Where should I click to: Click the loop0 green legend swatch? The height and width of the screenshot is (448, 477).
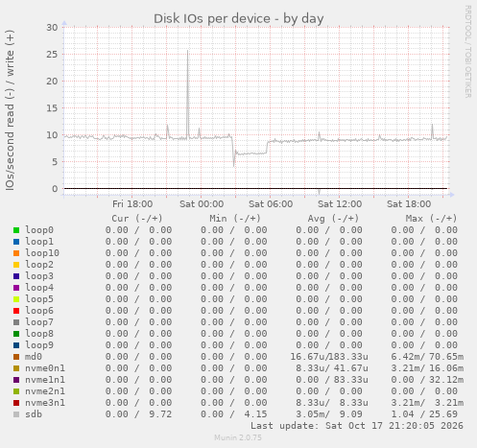16,230
